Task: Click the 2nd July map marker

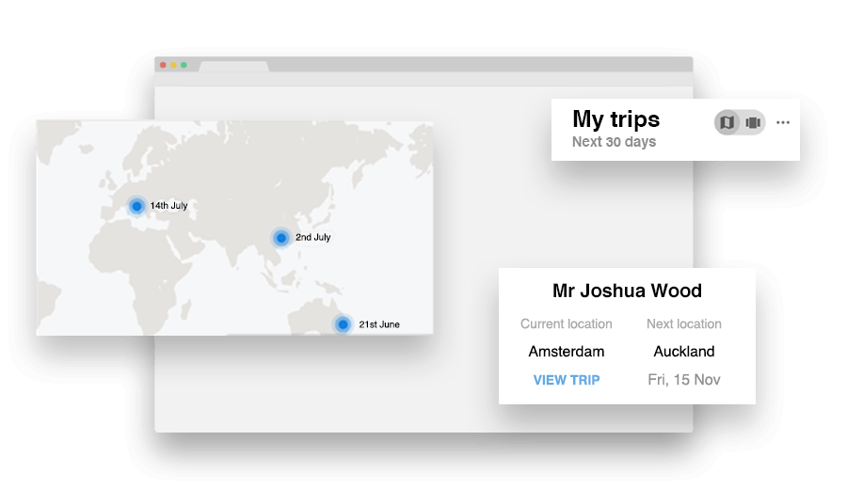Action: click(x=280, y=238)
